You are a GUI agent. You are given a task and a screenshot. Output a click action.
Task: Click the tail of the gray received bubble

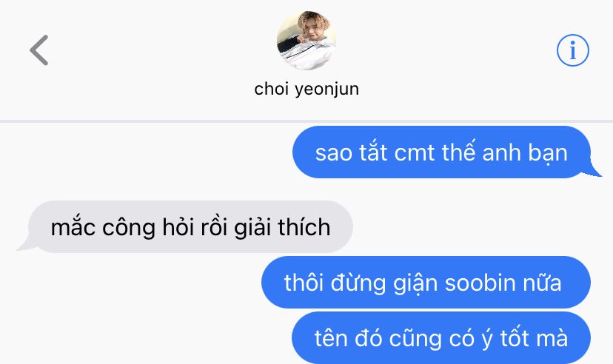click(25, 244)
